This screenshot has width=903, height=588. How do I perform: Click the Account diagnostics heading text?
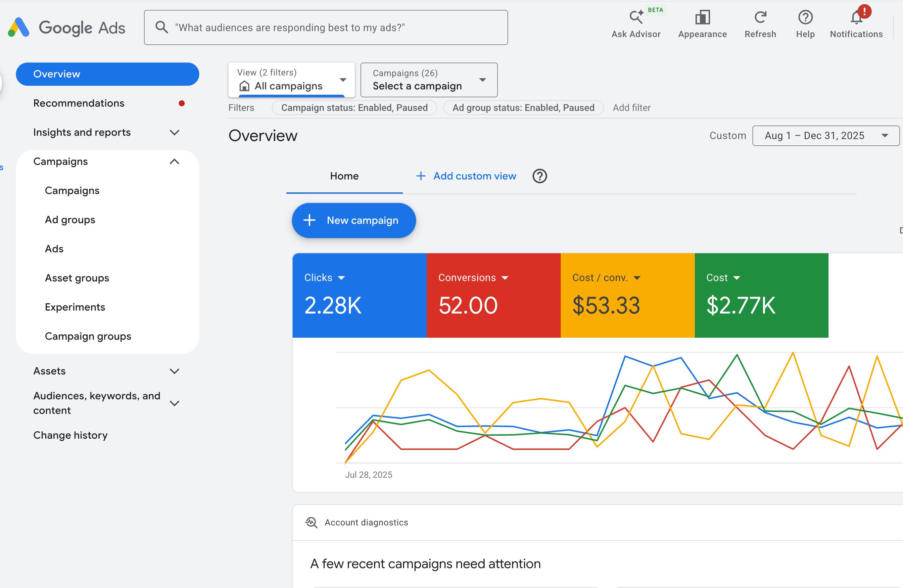366,522
